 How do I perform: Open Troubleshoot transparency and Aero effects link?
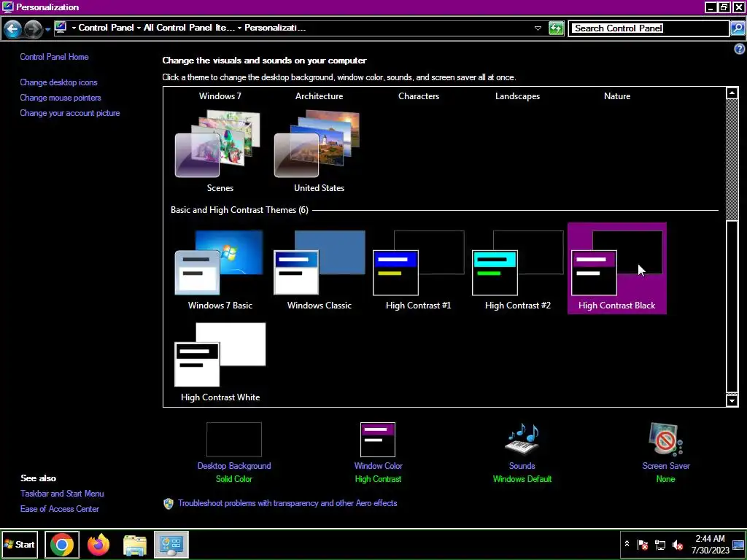(x=287, y=503)
